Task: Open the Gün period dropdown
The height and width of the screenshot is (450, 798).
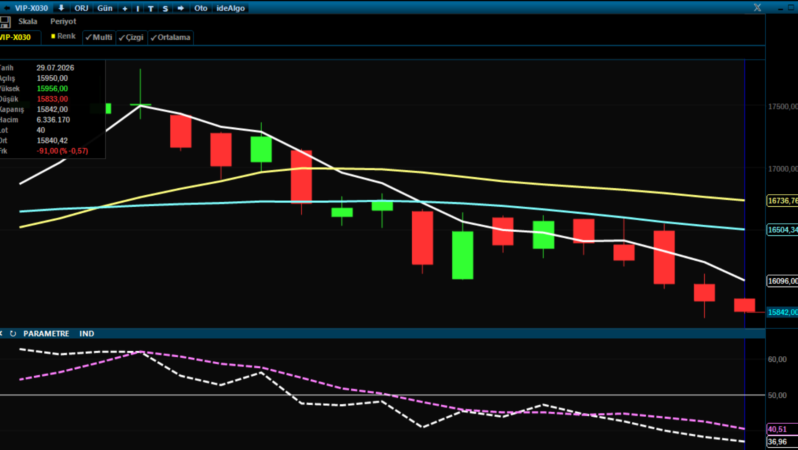Action: [105, 8]
